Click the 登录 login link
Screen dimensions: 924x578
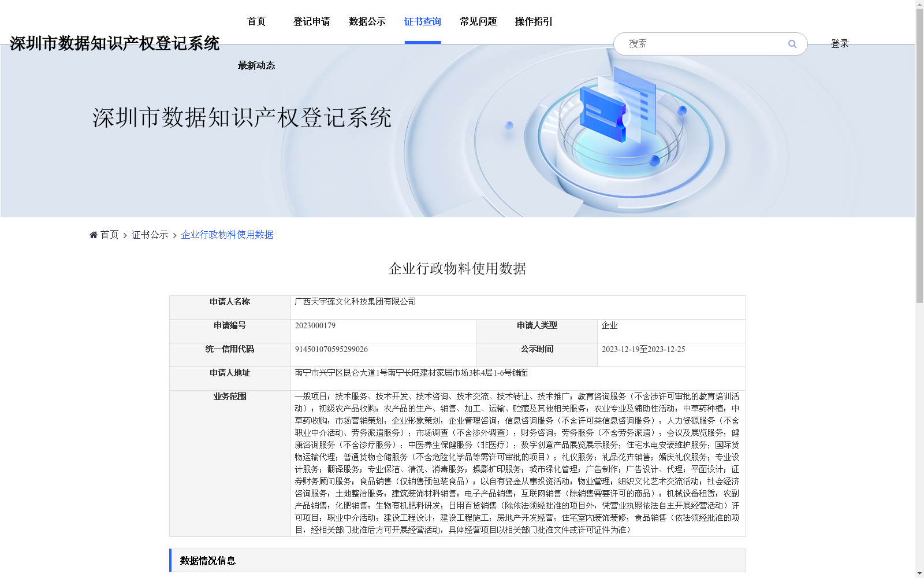840,44
